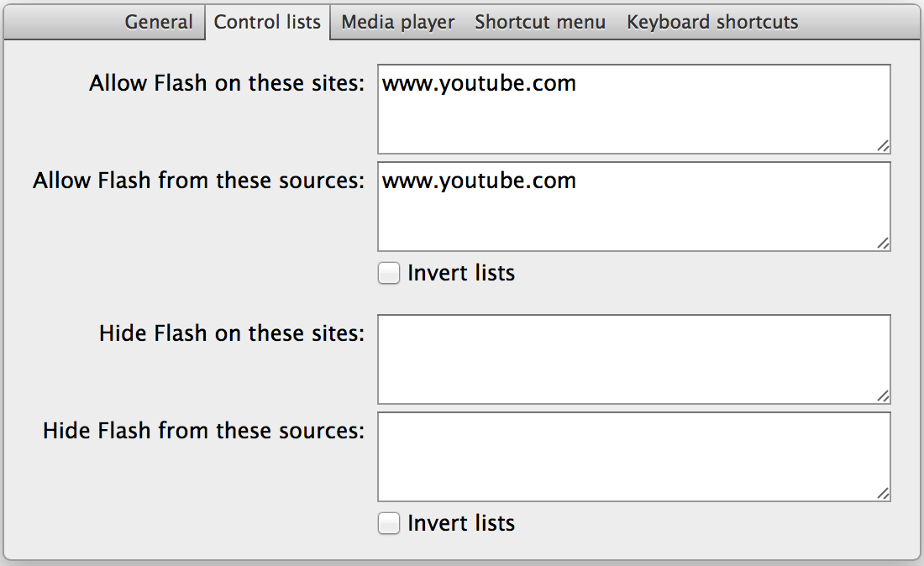Switch to the General tab
The width and height of the screenshot is (924, 566).
pos(159,22)
